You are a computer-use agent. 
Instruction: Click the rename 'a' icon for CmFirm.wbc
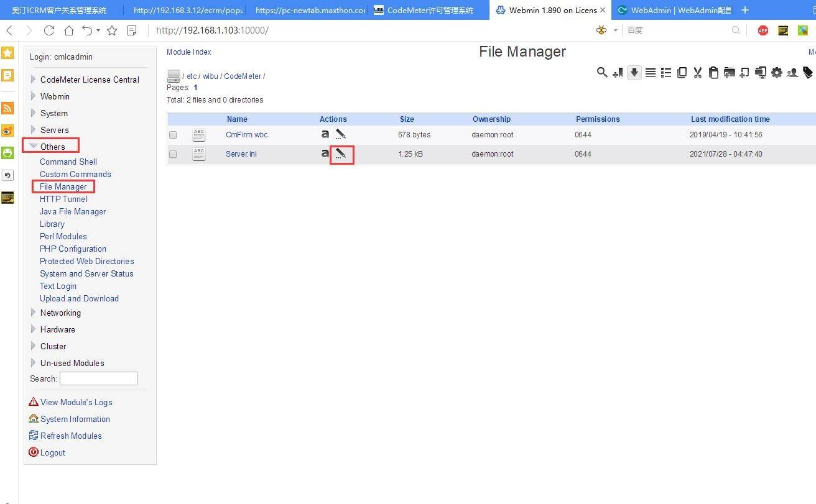(x=325, y=134)
